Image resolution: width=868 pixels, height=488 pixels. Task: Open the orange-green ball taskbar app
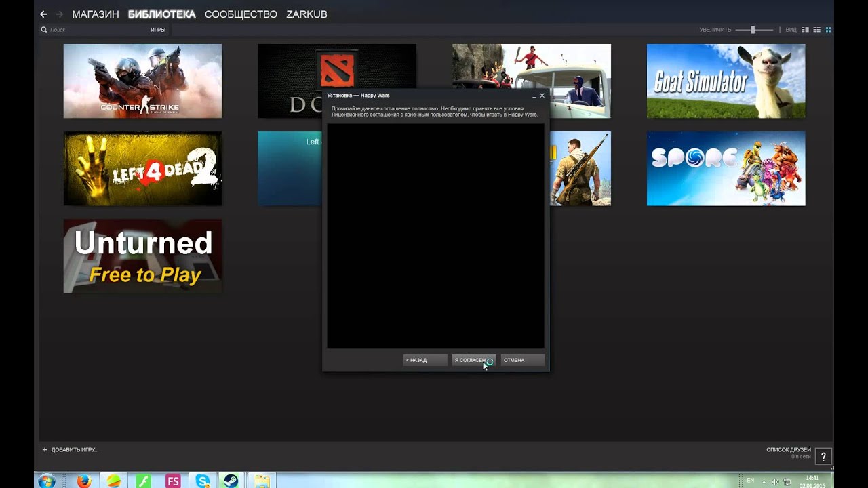click(x=113, y=481)
